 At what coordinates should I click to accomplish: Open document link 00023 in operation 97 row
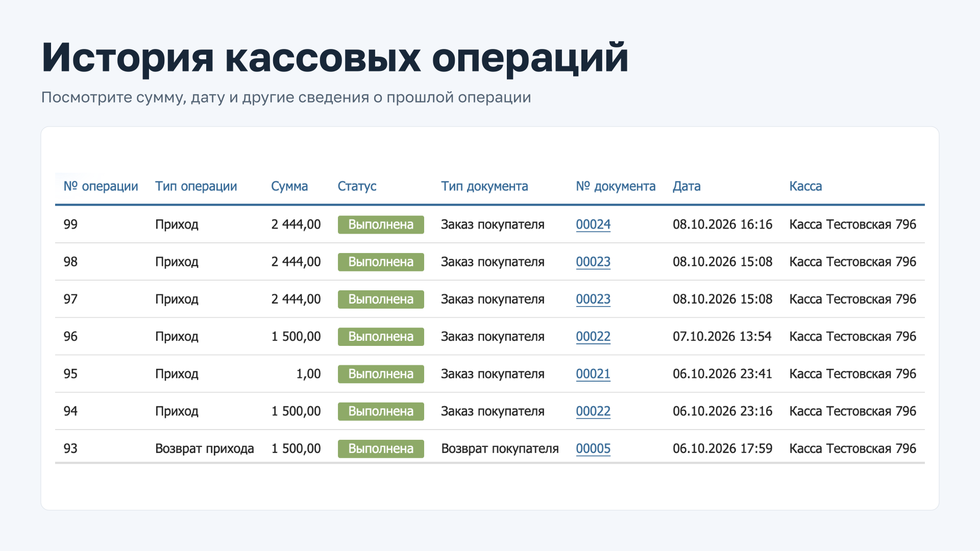coord(593,299)
